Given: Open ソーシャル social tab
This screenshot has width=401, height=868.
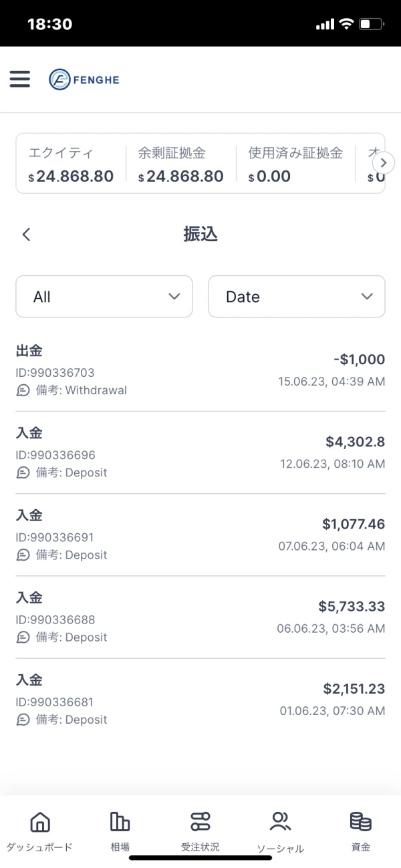Looking at the screenshot, I should coord(280,831).
